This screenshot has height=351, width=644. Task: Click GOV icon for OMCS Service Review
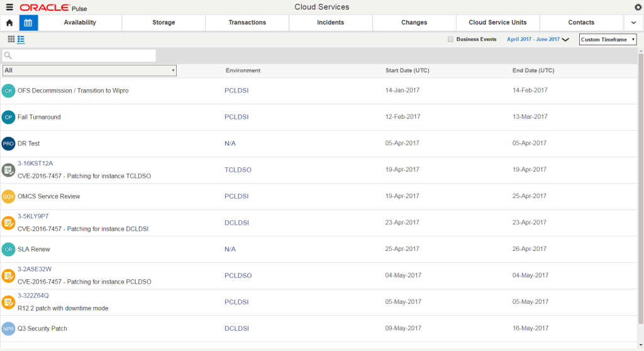[x=8, y=196]
